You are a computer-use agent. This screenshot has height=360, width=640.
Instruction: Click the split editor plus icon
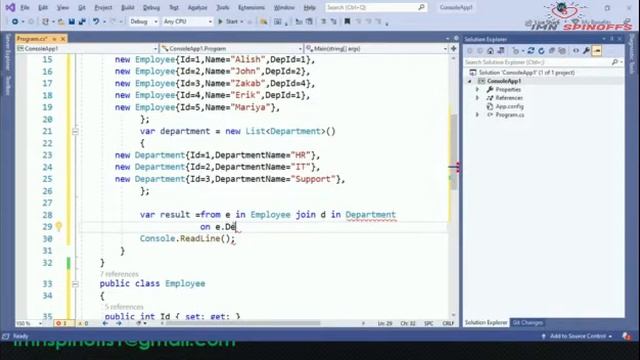453,49
